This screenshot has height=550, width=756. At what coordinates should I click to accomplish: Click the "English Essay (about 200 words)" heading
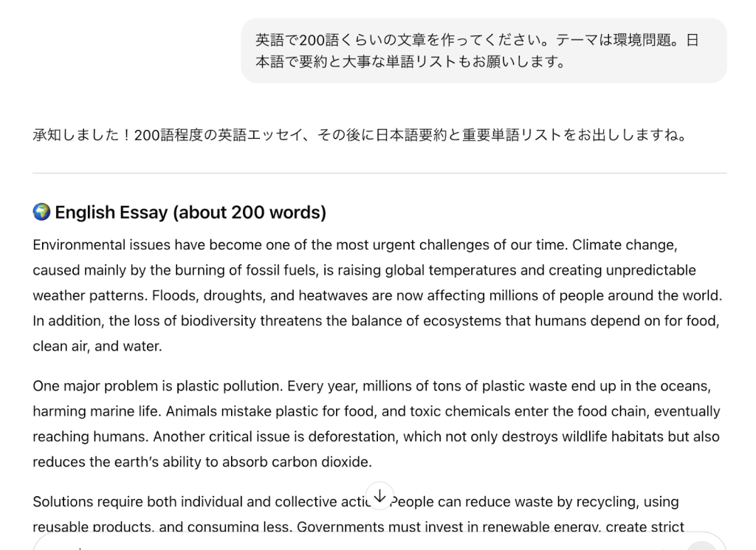tap(190, 213)
